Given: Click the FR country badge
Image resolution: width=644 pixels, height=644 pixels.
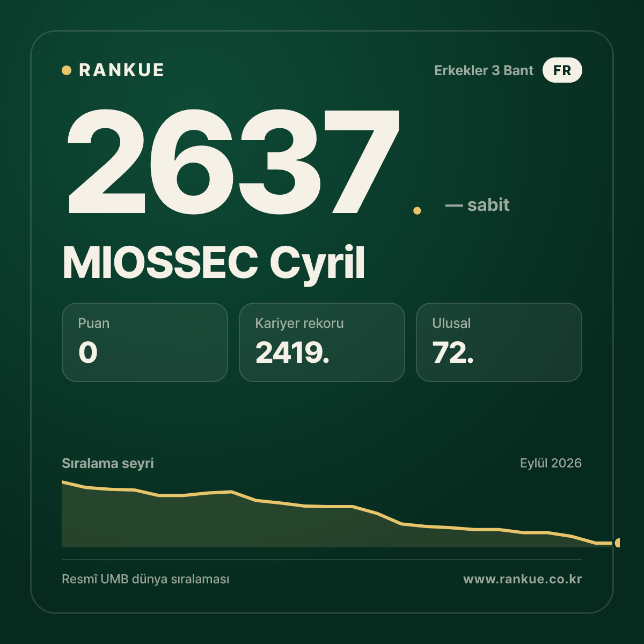Looking at the screenshot, I should tap(562, 70).
